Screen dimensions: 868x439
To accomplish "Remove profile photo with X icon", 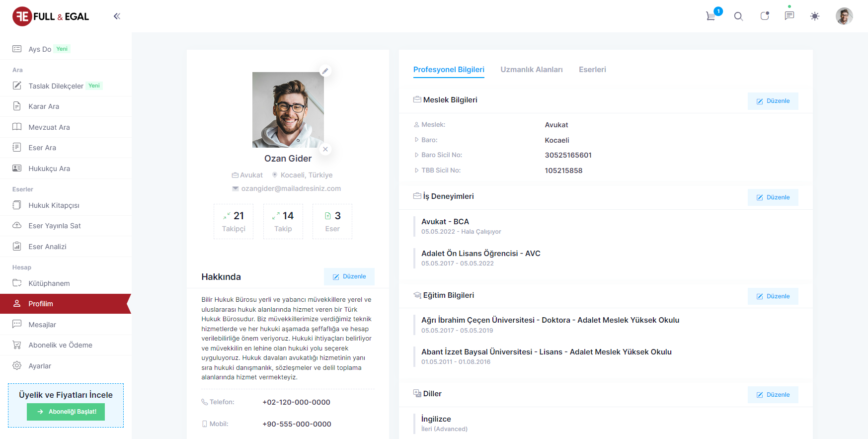I will point(325,149).
